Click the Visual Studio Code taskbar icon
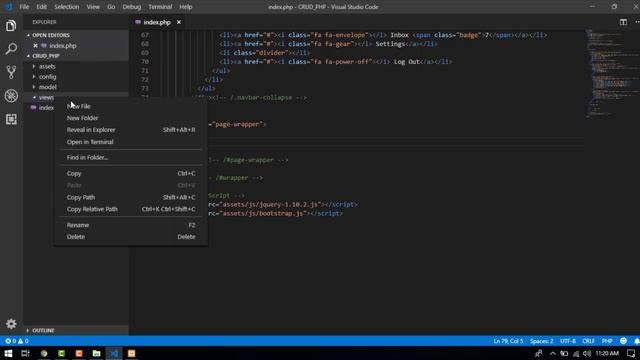 coord(114,353)
